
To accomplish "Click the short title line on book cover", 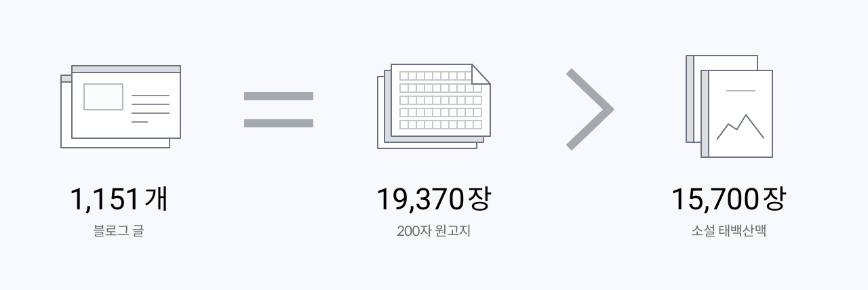I will click(741, 90).
